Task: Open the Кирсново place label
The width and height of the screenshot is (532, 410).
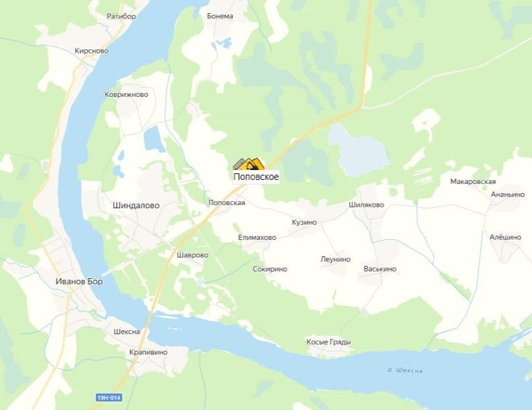Action: [92, 51]
